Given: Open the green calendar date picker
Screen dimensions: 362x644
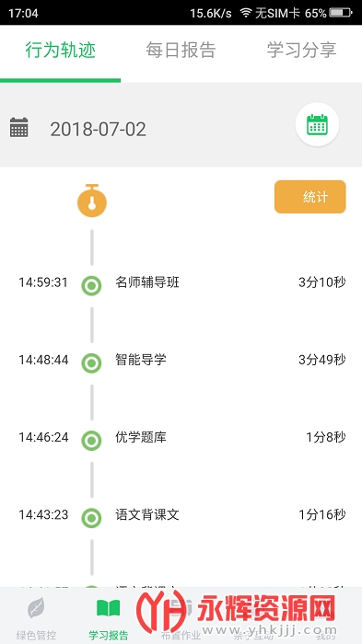Looking at the screenshot, I should point(317,124).
